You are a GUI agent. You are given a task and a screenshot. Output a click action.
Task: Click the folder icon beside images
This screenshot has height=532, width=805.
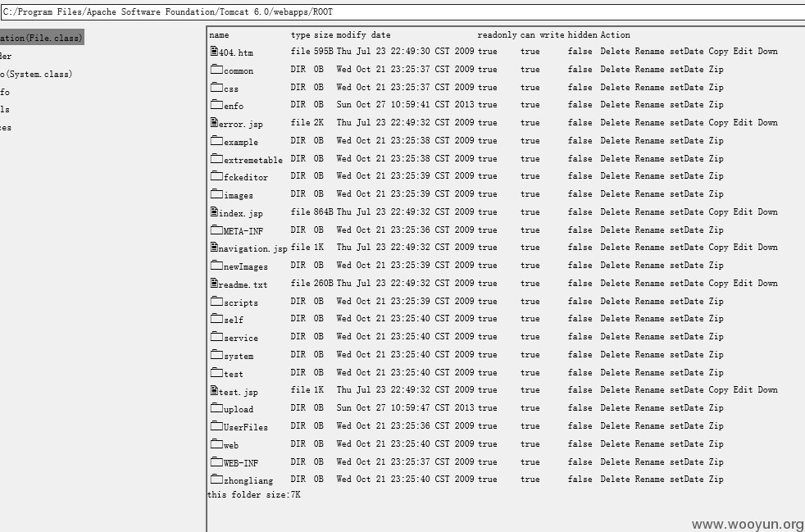tap(216, 193)
